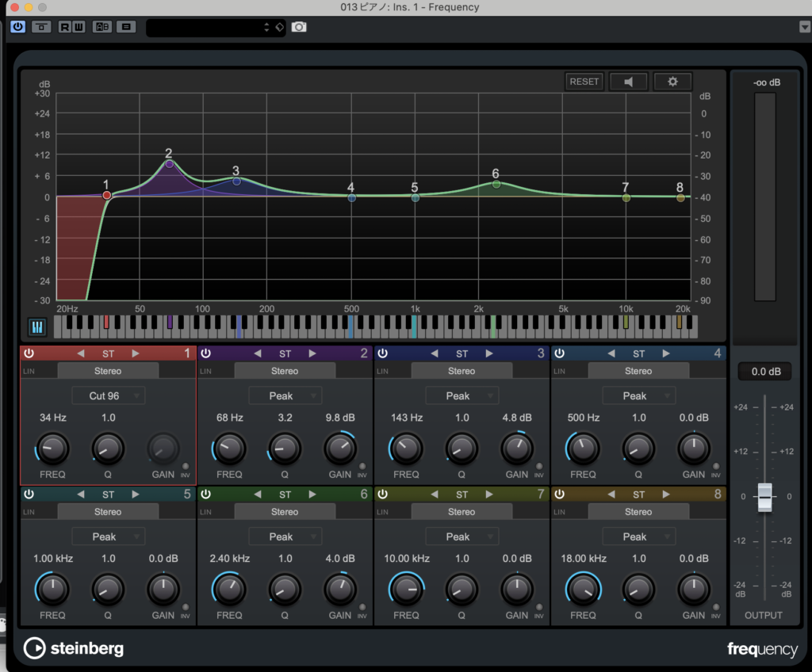Viewport: 812px width, 672px height.
Task: Enable INV gain inversion on band 2
Action: (x=362, y=467)
